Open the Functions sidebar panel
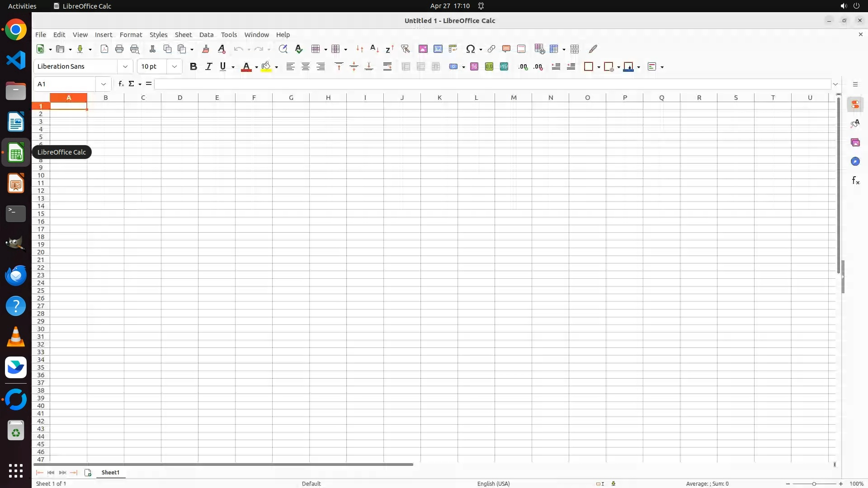 855,181
